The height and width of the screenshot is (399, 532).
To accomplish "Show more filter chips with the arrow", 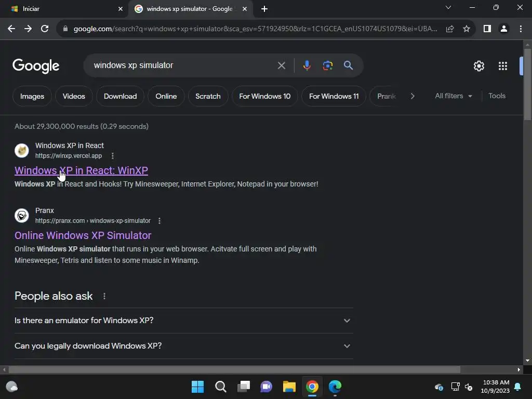I will pyautogui.click(x=412, y=96).
